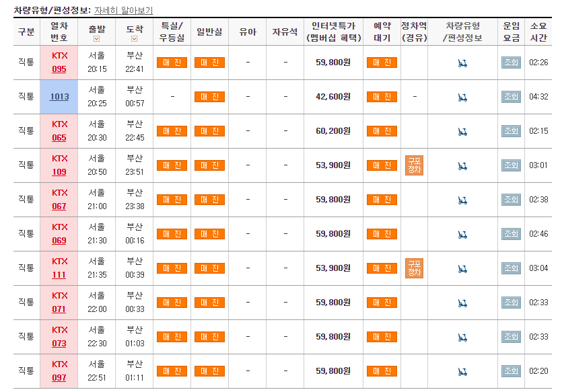Open train KTX 065 details

tap(59, 138)
